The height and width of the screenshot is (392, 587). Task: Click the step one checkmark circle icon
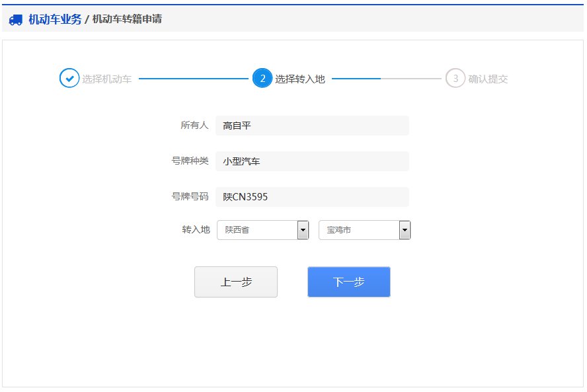[69, 78]
